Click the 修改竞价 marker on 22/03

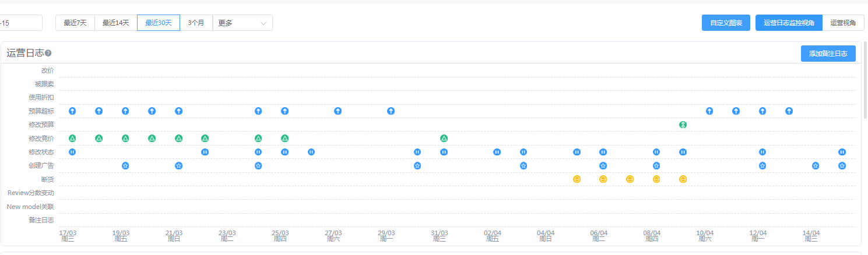coord(205,139)
